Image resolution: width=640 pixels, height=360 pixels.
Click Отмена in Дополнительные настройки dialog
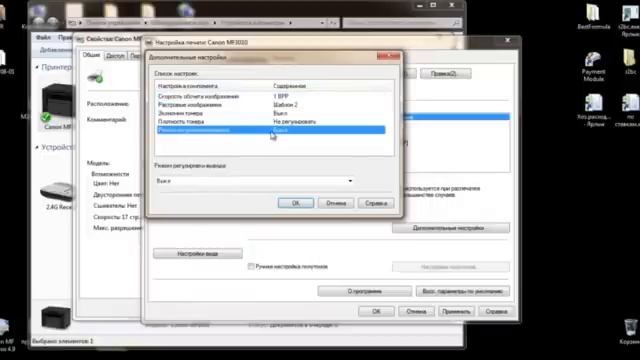[x=336, y=203]
